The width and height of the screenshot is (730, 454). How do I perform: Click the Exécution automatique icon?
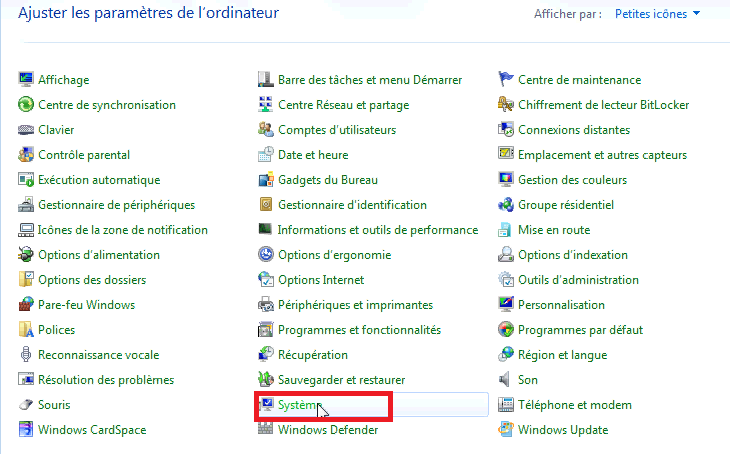pyautogui.click(x=26, y=180)
